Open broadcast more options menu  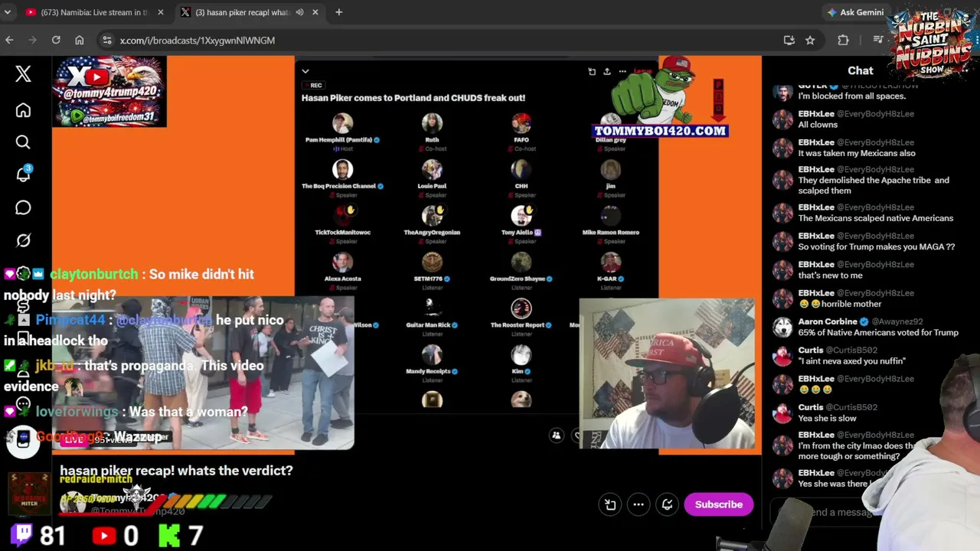(x=639, y=504)
